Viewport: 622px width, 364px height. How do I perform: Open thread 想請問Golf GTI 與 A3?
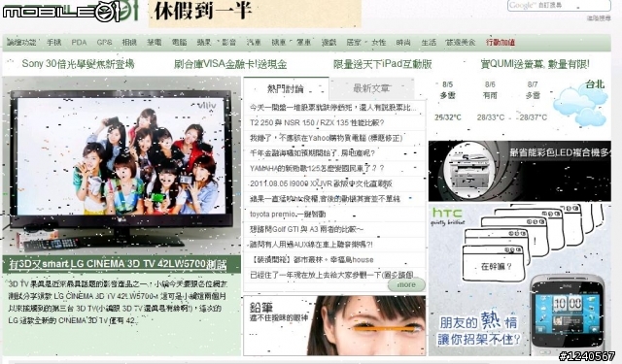click(x=306, y=229)
